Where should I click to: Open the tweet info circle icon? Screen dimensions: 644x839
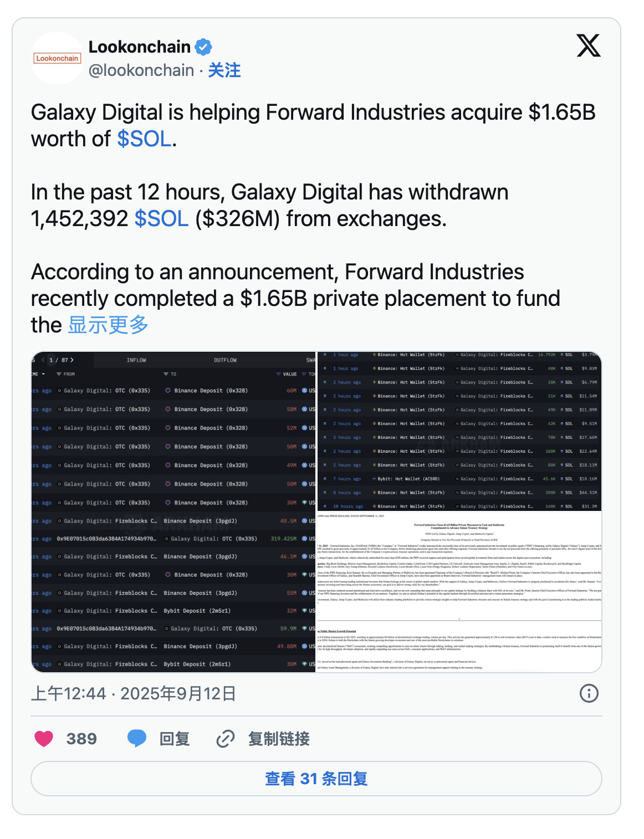tap(589, 693)
